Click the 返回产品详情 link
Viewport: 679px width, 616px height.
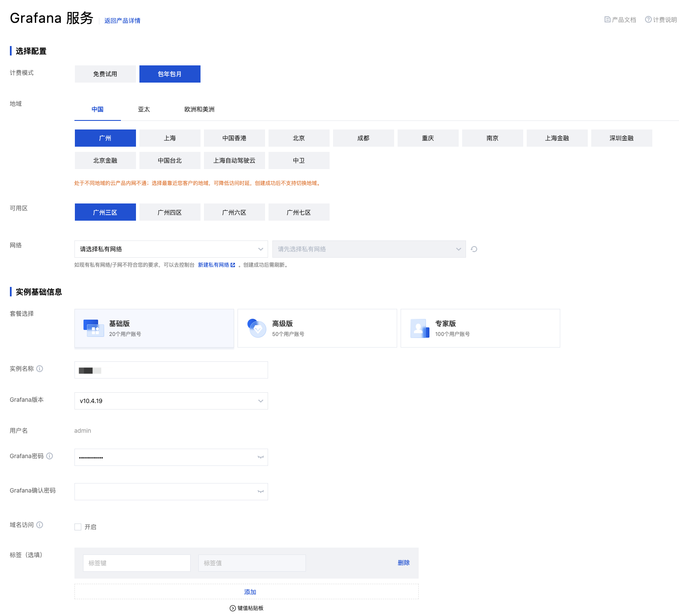coord(122,21)
